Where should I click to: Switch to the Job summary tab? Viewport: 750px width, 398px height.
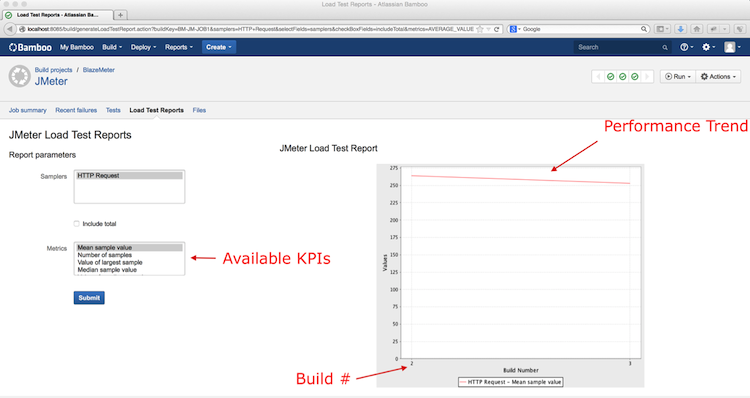pos(28,110)
